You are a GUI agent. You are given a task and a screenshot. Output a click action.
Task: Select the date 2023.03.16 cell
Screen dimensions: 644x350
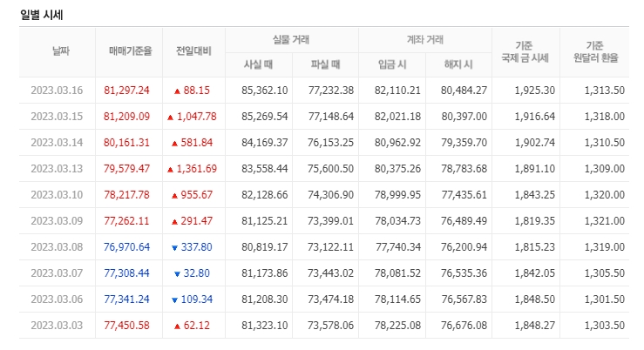tap(57, 91)
